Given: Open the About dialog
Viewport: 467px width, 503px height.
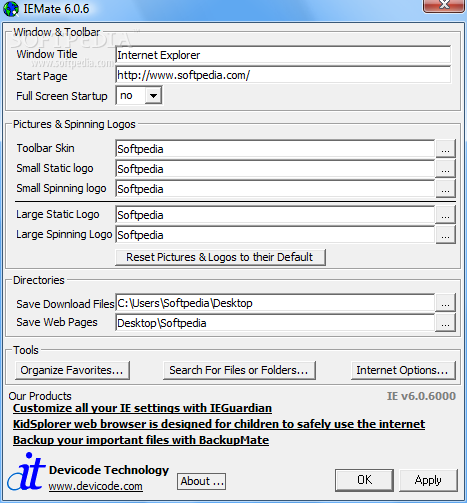Looking at the screenshot, I should (201, 481).
